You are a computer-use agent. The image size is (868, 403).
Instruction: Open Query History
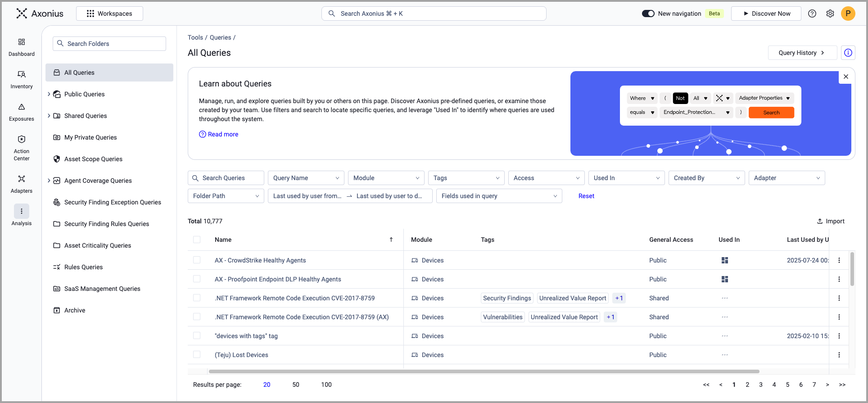click(802, 53)
